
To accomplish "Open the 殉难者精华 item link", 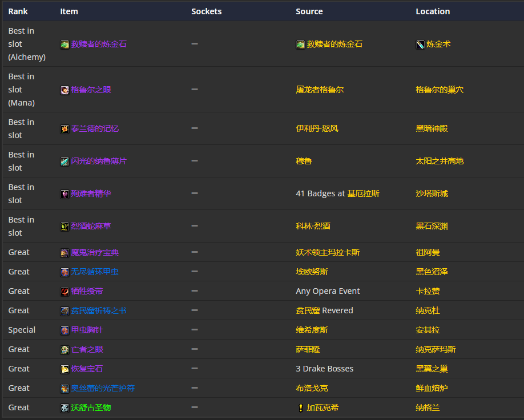I will [91, 193].
